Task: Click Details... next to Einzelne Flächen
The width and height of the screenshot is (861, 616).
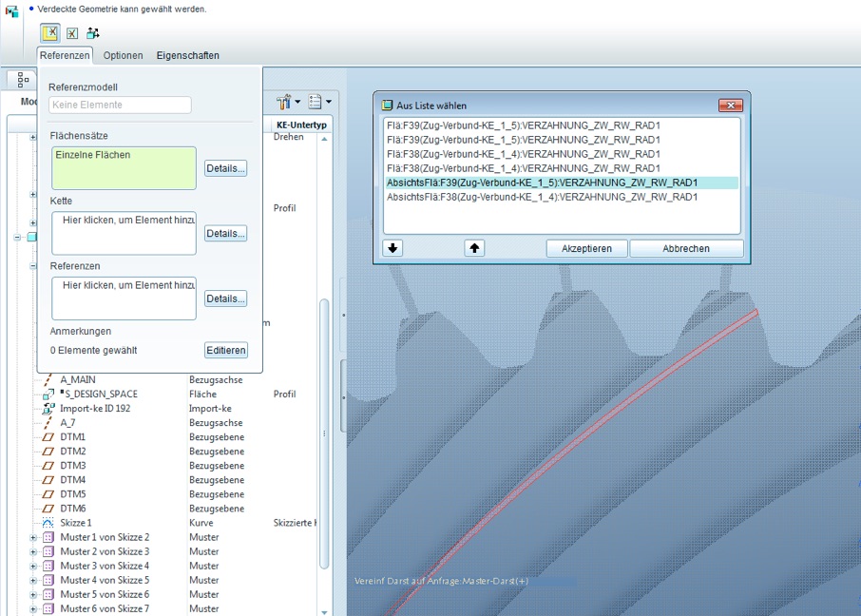Action: (x=225, y=168)
